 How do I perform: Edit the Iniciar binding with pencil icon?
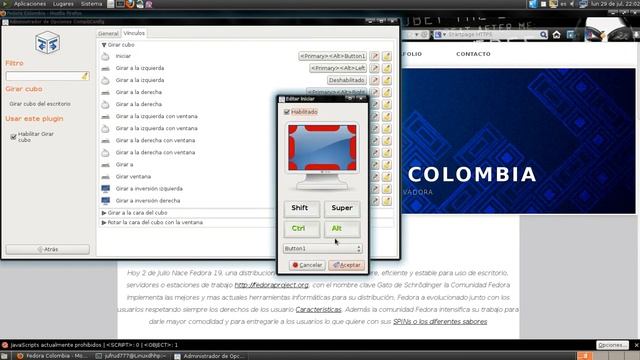pyautogui.click(x=375, y=56)
